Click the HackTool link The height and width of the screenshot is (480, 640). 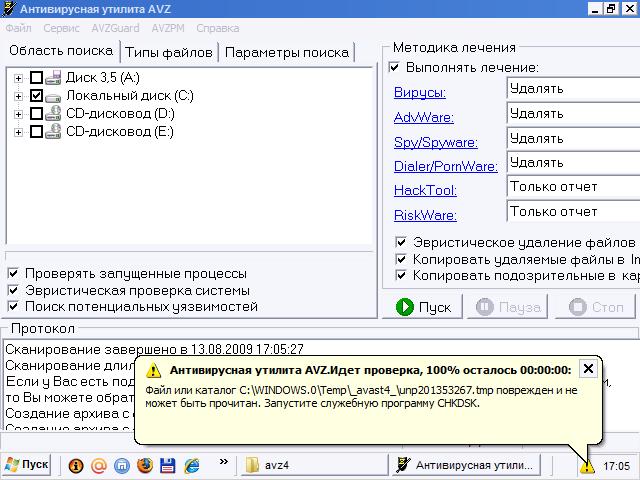pos(425,191)
